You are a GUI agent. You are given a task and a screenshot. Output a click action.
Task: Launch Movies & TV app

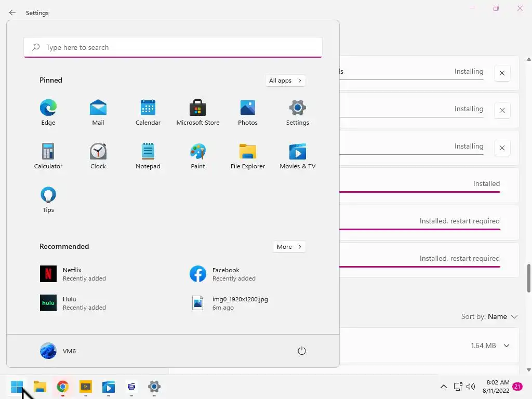pyautogui.click(x=298, y=156)
